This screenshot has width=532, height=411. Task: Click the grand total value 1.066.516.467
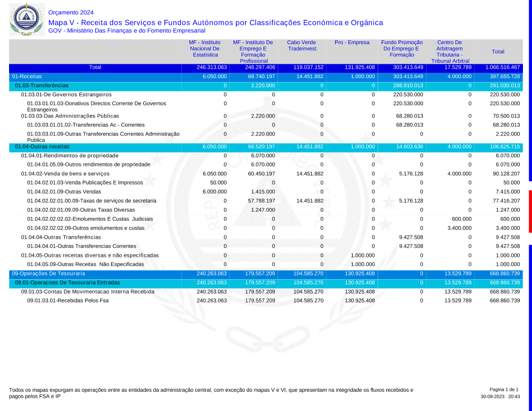pos(502,68)
